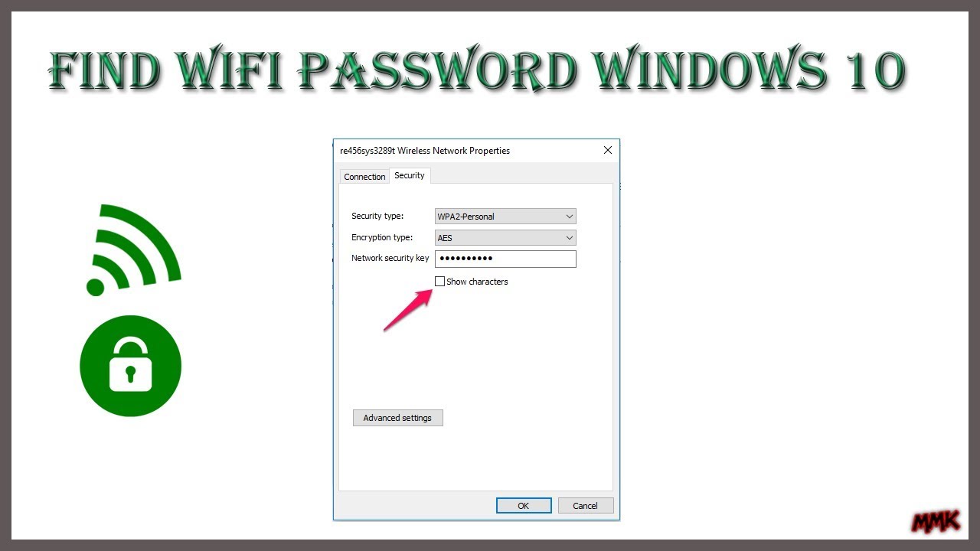Select the Security tab
Viewport: 980px width, 551px height.
click(x=410, y=176)
